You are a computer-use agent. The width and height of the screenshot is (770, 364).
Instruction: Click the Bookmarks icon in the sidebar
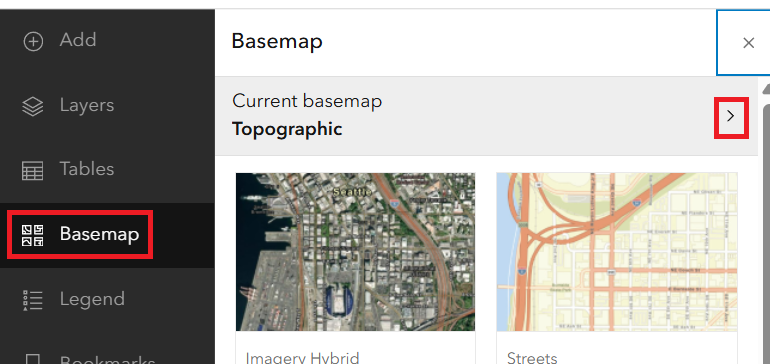click(33, 360)
